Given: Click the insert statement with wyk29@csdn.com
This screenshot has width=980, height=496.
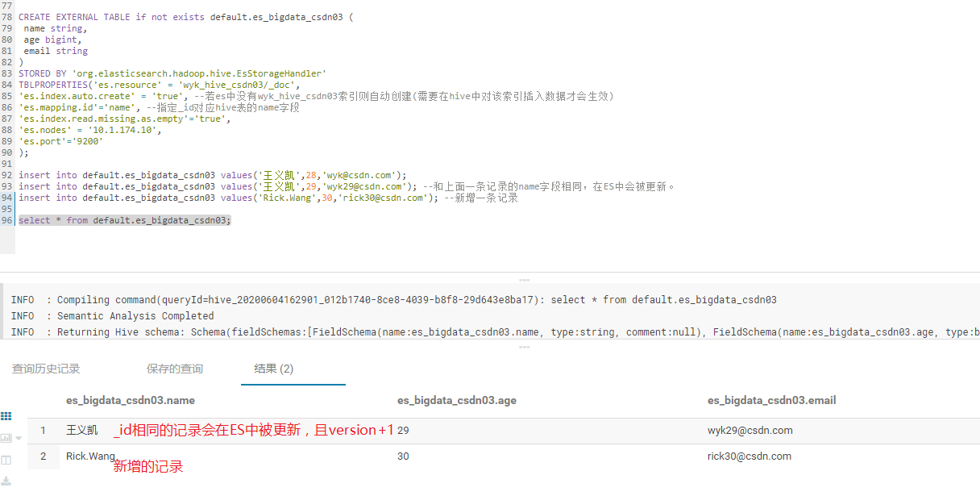Looking at the screenshot, I should point(347,186).
